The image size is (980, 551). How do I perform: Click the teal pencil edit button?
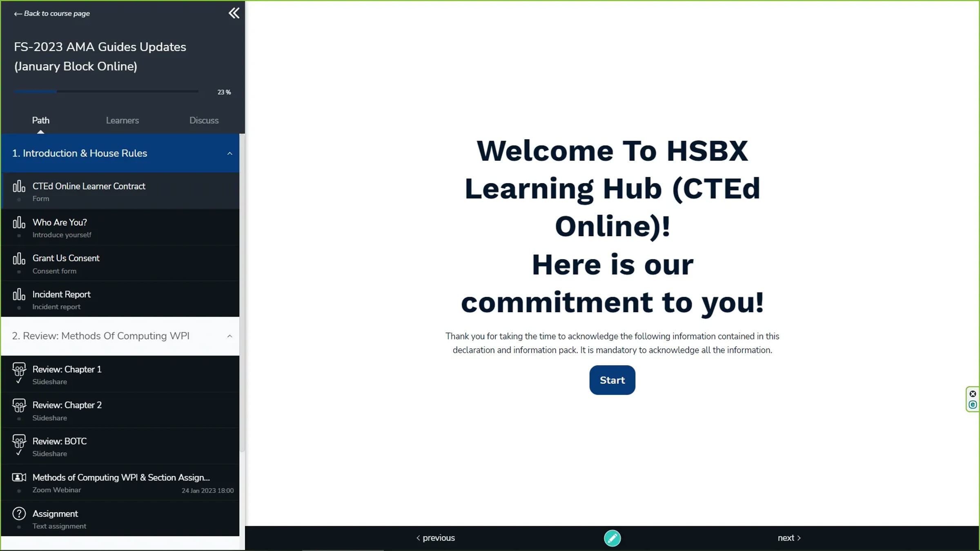(x=612, y=538)
